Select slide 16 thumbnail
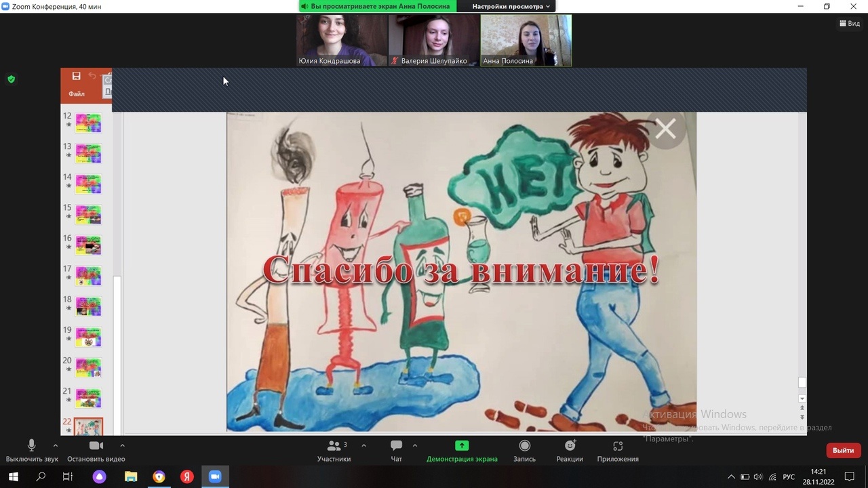 coord(88,245)
